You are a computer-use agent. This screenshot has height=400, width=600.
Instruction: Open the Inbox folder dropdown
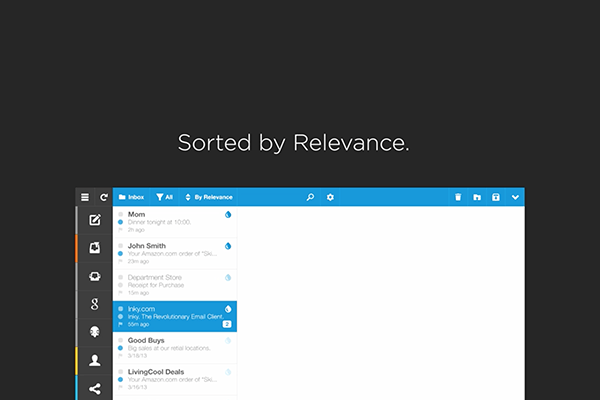(x=131, y=197)
